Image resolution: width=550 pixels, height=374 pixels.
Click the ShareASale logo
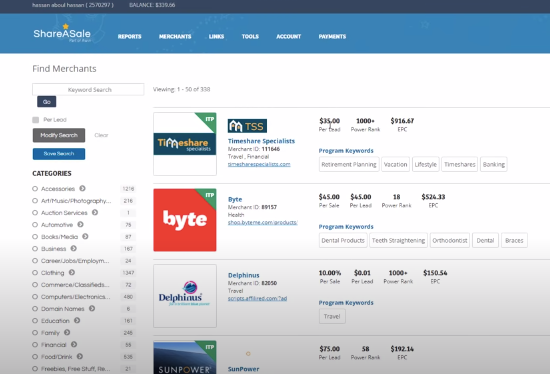pyautogui.click(x=62, y=33)
